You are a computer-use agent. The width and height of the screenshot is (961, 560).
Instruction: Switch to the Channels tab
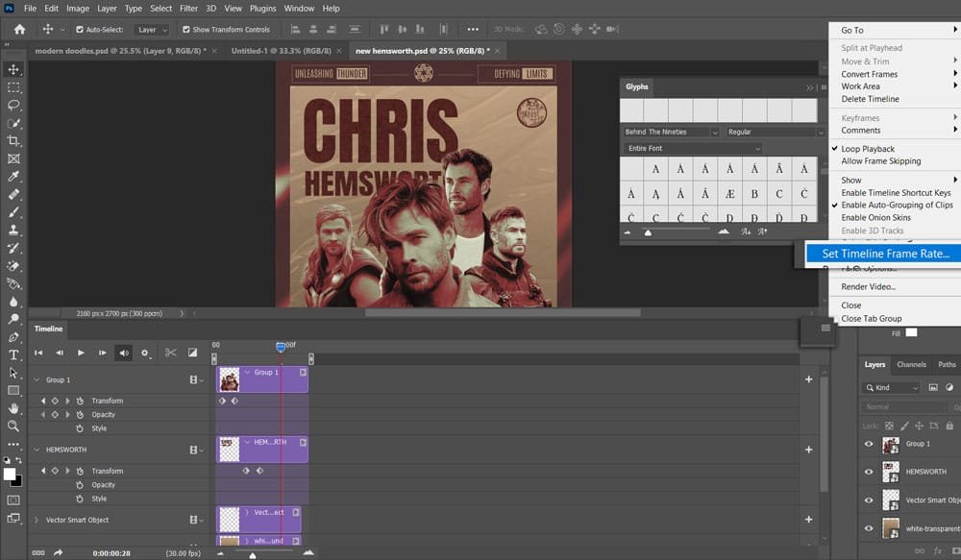tap(911, 365)
